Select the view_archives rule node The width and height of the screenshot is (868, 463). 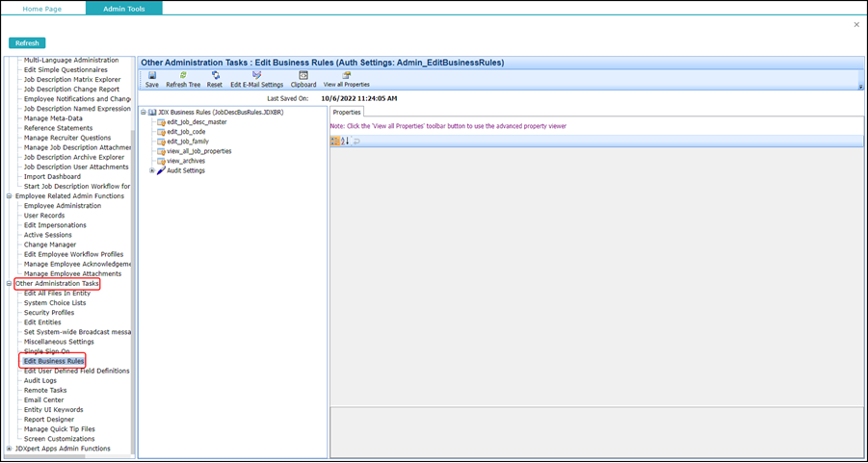[x=181, y=161]
